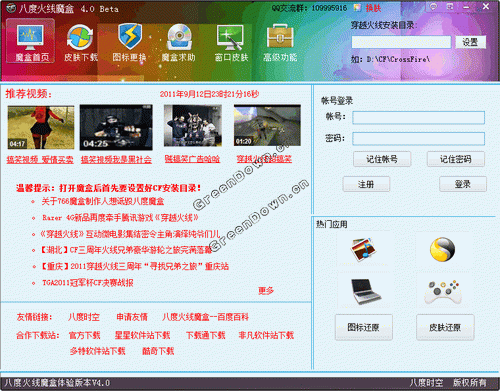
Task: Click the 注册 register button
Action: click(366, 184)
